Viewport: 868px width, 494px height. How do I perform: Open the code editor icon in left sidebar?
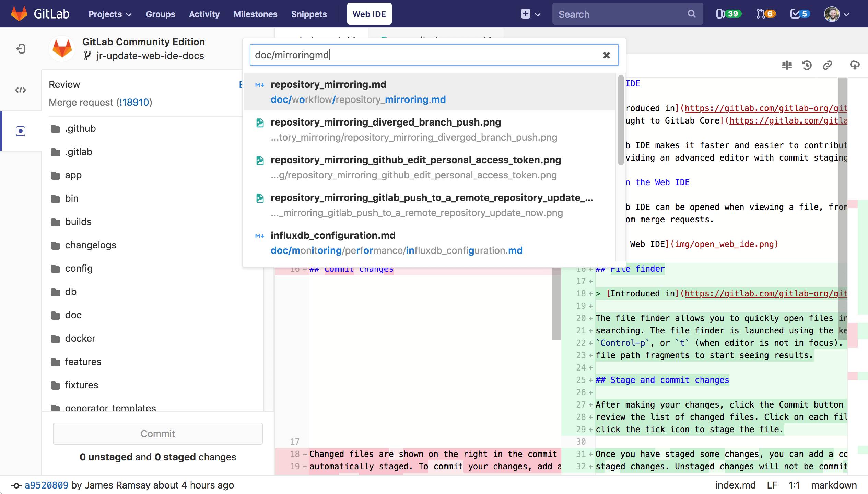(x=21, y=90)
